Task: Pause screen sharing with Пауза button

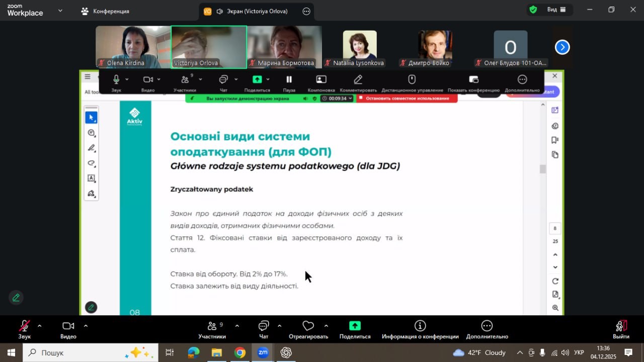Action: 289,80
